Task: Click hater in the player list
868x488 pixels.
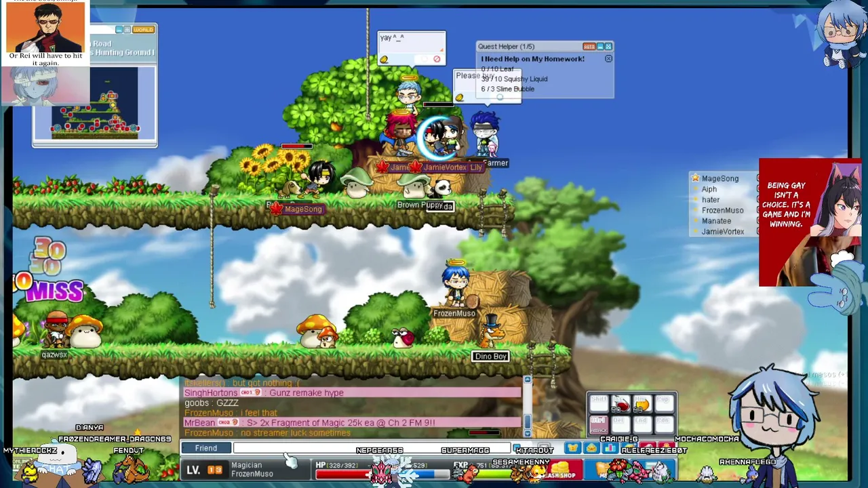Action: (711, 200)
